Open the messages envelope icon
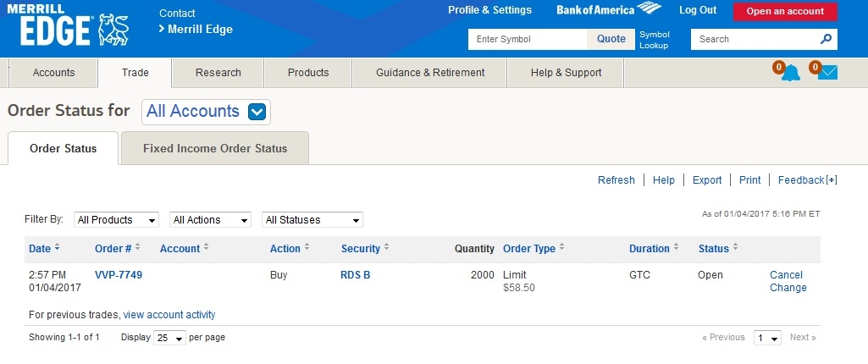This screenshot has height=364, width=868. [x=827, y=73]
